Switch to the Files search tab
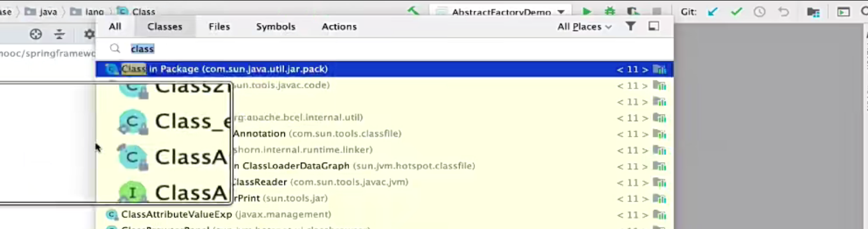The image size is (868, 229). click(x=219, y=26)
